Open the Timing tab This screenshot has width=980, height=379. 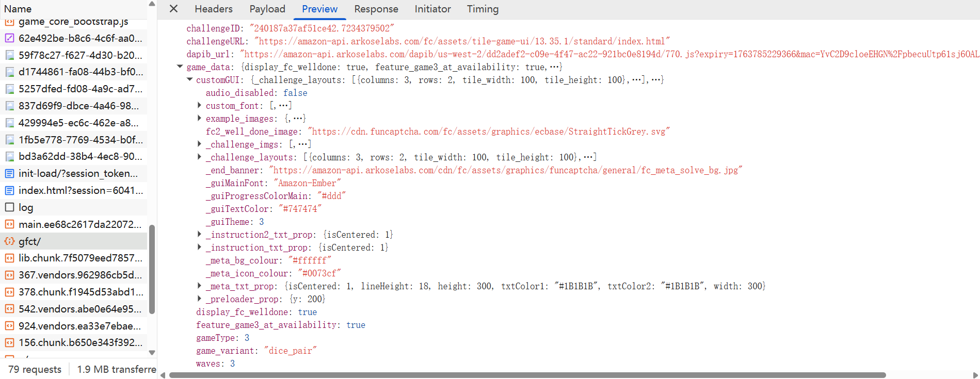(x=482, y=9)
